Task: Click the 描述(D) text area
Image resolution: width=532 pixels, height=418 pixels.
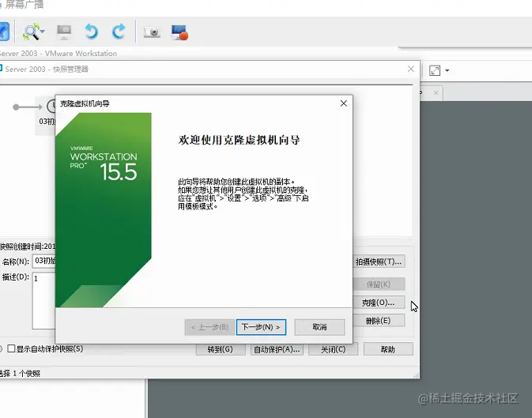Action: coord(44,300)
